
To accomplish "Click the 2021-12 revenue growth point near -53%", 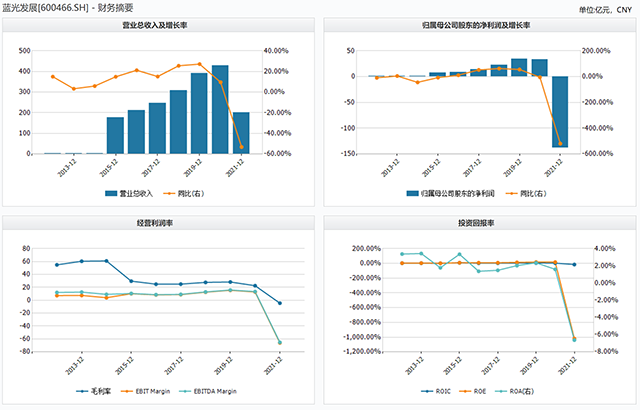I will pyautogui.click(x=241, y=147).
